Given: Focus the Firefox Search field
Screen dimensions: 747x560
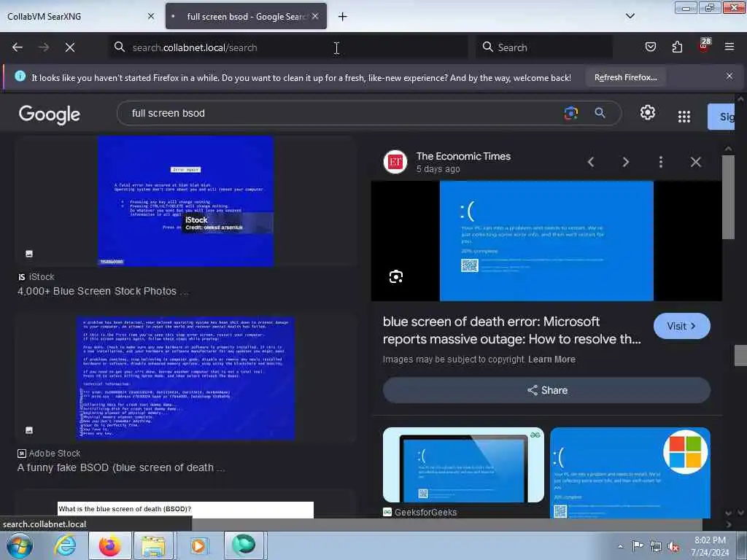Looking at the screenshot, I should pyautogui.click(x=544, y=47).
